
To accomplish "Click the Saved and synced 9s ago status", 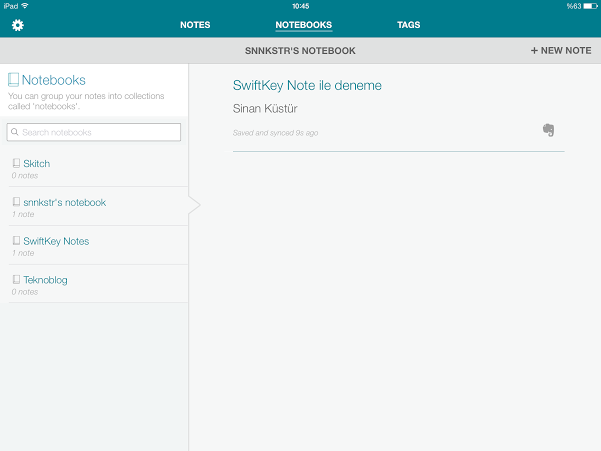I will point(275,133).
